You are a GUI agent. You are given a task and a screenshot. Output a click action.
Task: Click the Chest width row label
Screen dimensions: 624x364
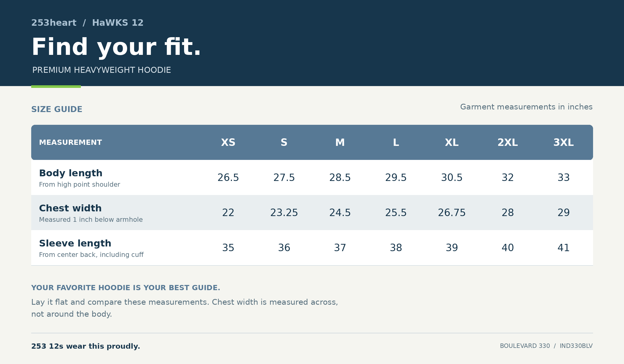coord(70,208)
